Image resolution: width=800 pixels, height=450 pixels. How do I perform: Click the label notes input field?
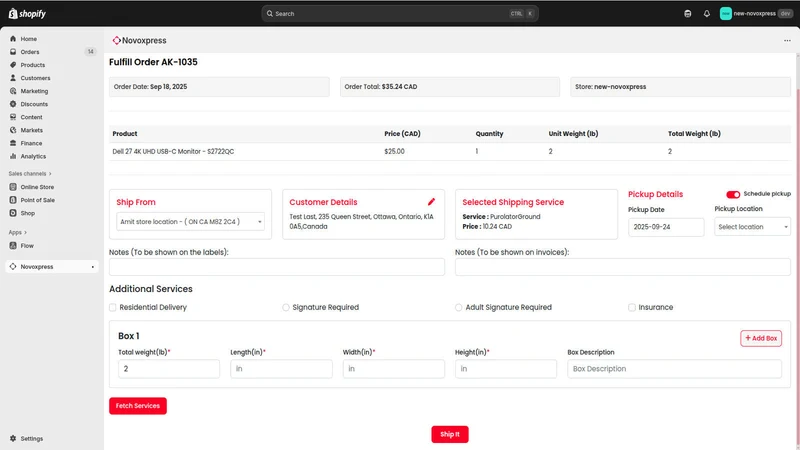[x=277, y=267]
